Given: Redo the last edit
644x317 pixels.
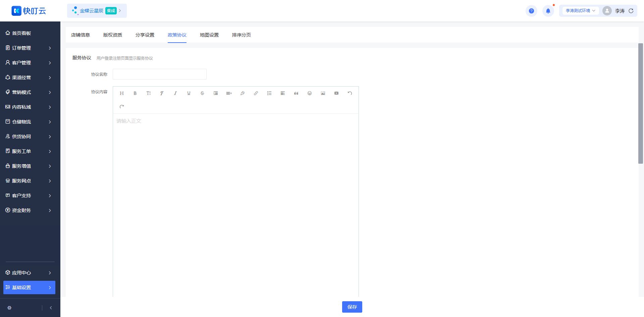Looking at the screenshot, I should [x=122, y=107].
